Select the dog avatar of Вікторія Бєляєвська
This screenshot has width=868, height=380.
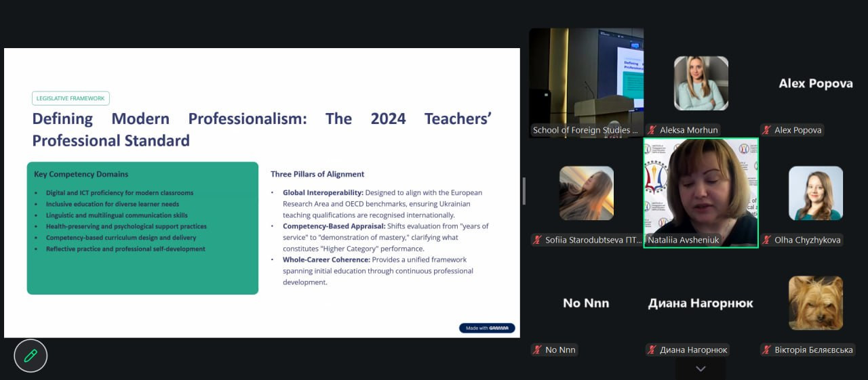815,303
